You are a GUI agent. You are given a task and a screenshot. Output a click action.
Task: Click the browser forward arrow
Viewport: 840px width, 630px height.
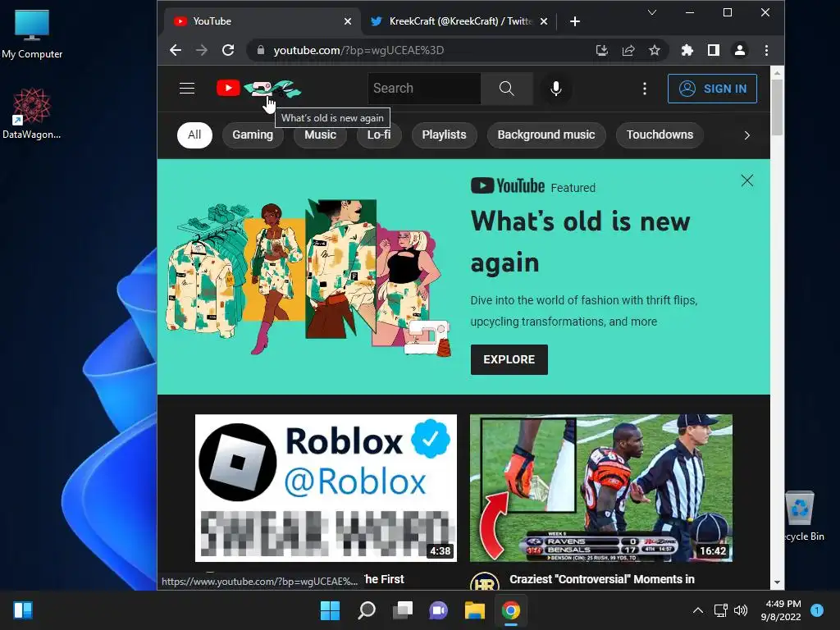point(202,50)
